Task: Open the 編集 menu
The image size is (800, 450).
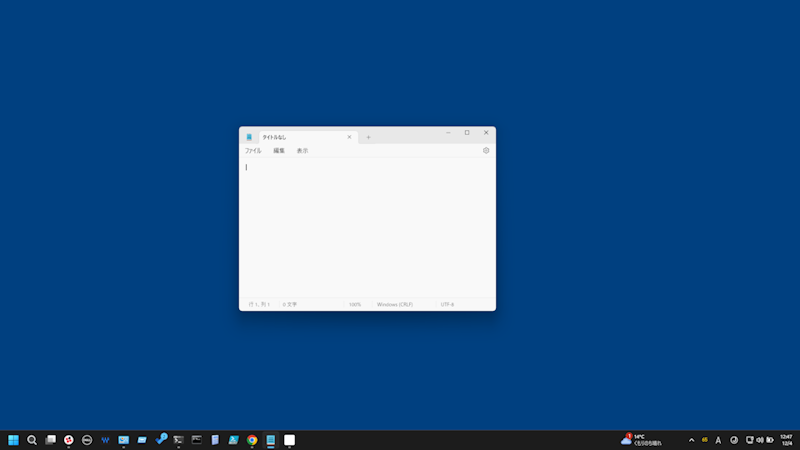Action: 279,151
